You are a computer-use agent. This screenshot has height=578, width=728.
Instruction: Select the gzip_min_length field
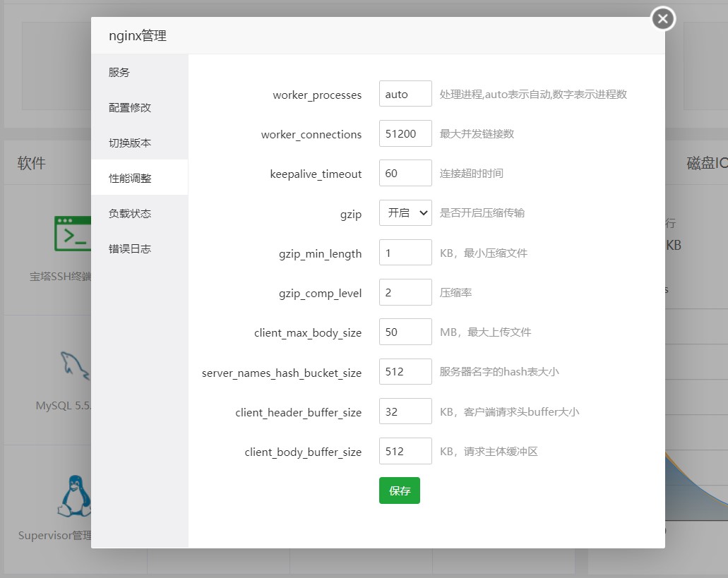405,253
